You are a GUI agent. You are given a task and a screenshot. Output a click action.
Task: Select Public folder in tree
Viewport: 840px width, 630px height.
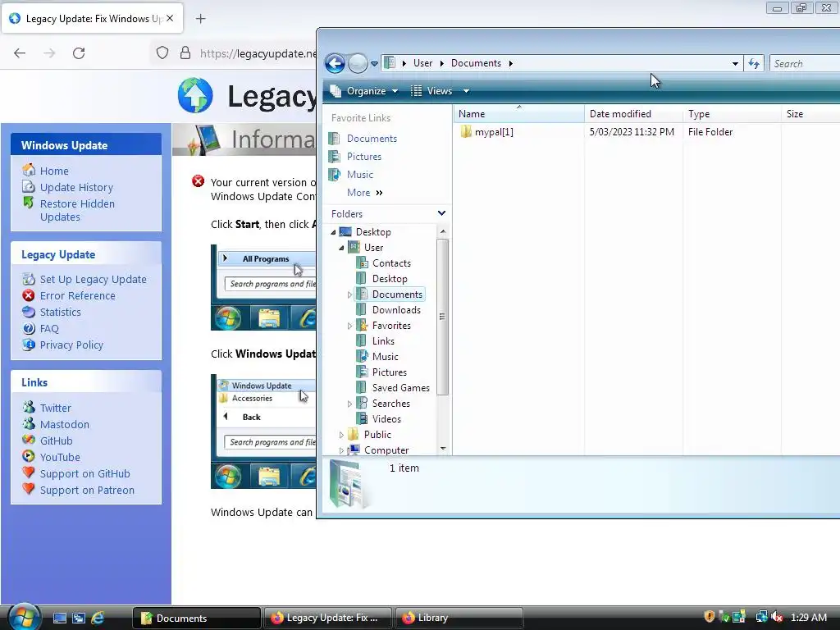(x=377, y=434)
